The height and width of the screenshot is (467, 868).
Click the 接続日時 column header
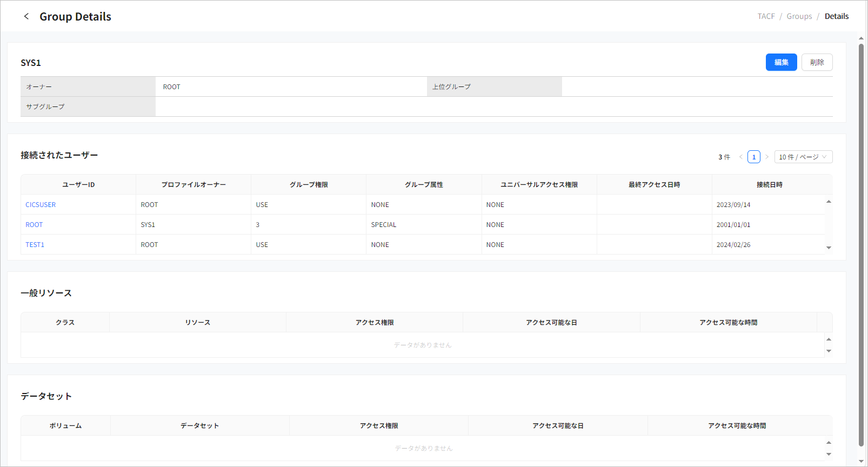tap(769, 185)
